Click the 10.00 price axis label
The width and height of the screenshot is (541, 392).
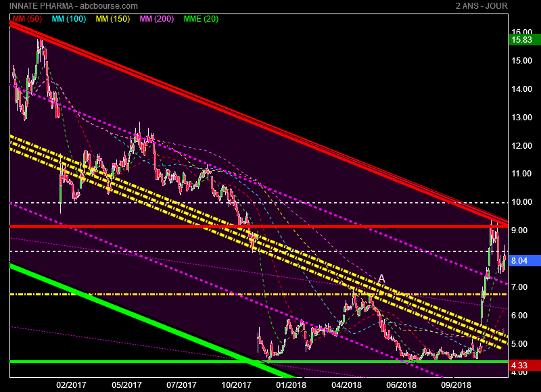point(521,202)
